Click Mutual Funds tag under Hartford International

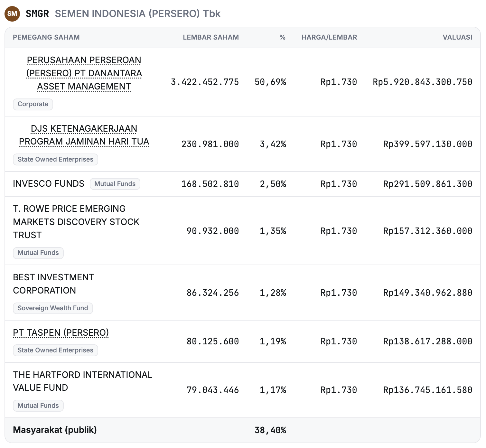coord(38,406)
